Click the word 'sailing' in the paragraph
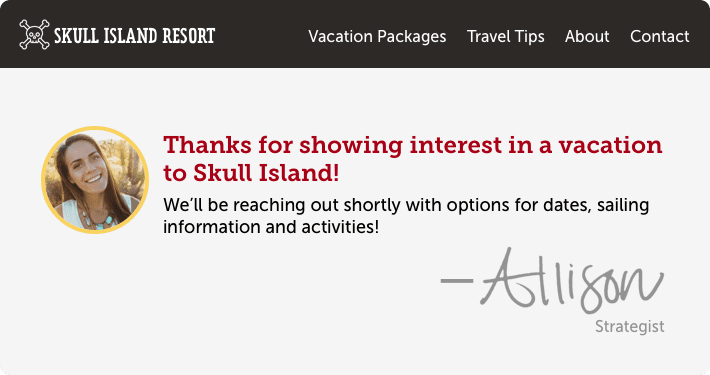This screenshot has height=375, width=710. click(x=623, y=206)
